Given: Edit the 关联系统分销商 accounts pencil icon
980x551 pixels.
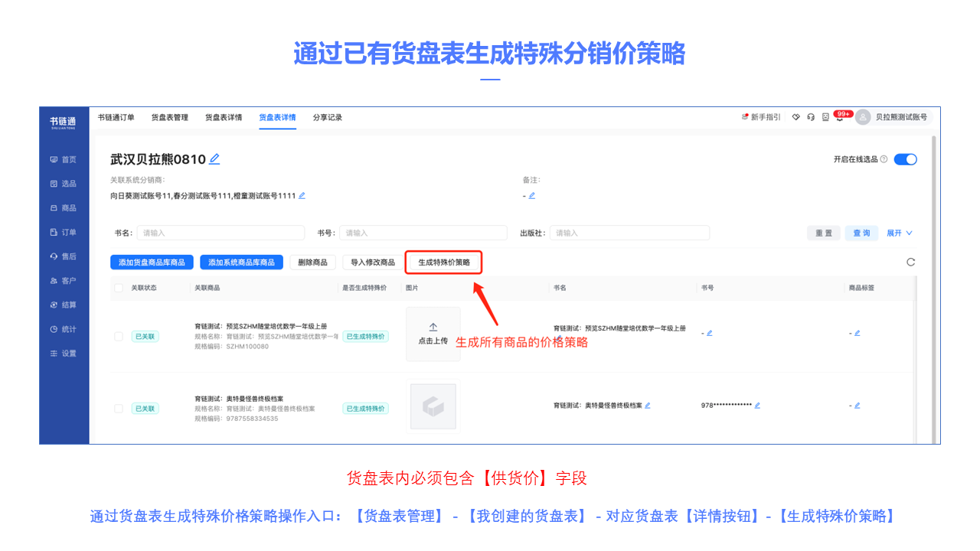Looking at the screenshot, I should point(302,196).
